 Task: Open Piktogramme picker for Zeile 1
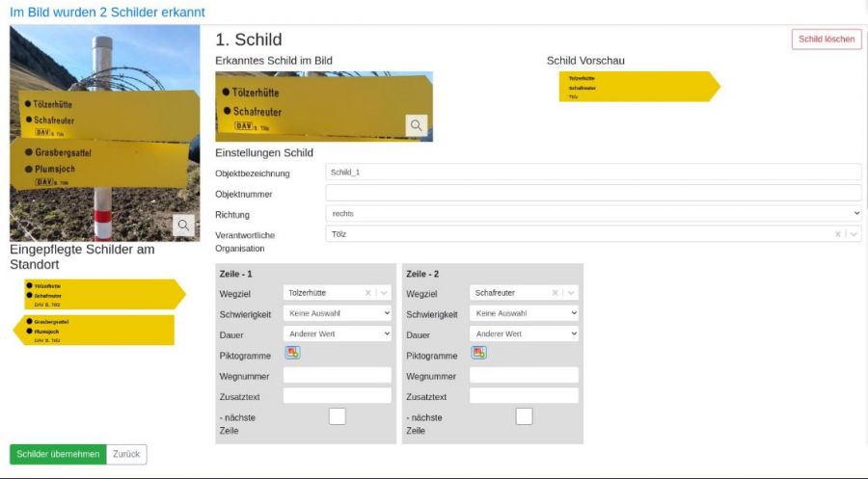point(292,353)
